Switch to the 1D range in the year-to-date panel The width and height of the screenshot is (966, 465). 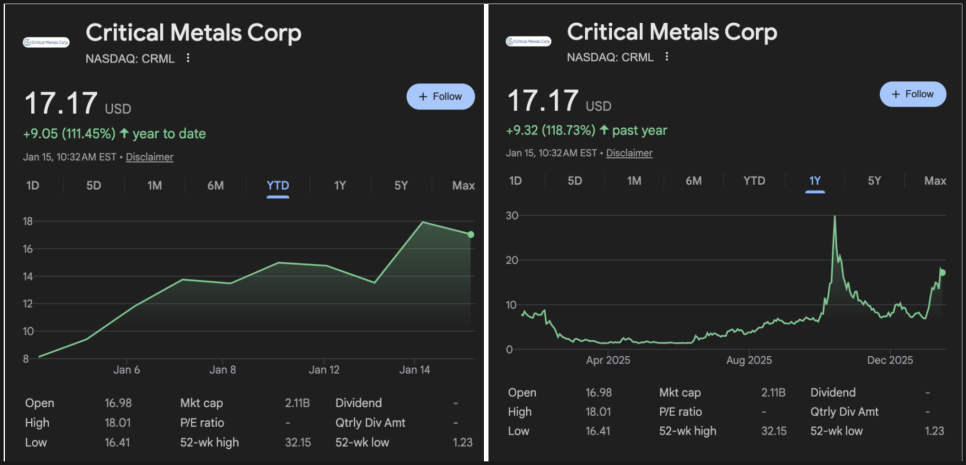[33, 185]
